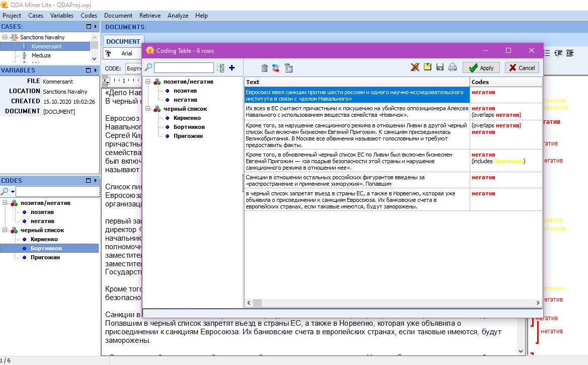Click the CODES panel search field
The height and width of the screenshot is (365, 588).
tap(58, 192)
